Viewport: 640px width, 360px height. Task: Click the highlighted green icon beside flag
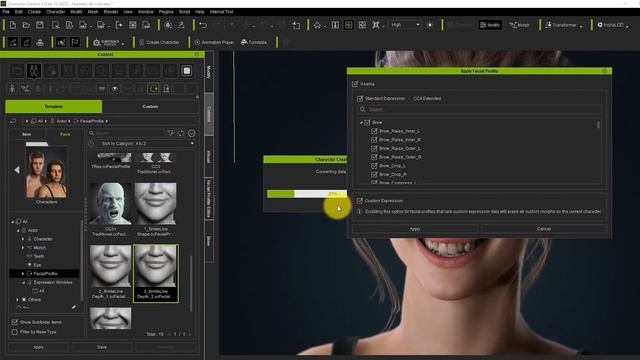[61, 42]
